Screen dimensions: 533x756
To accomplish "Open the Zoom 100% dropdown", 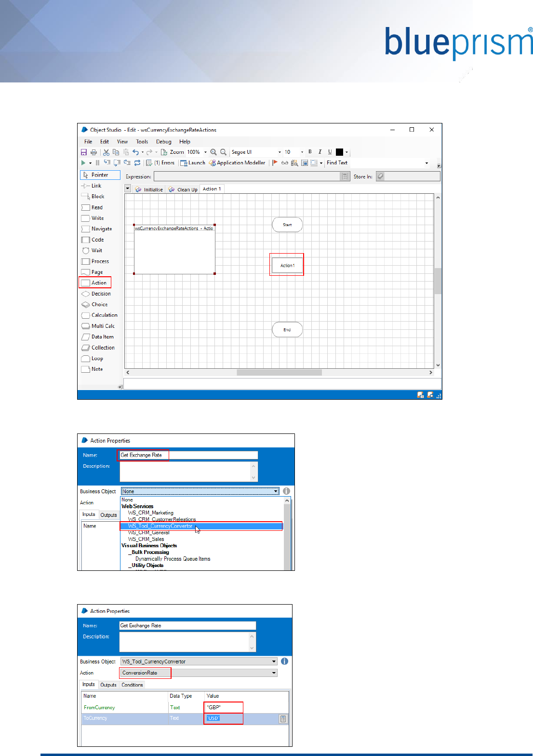I will click(206, 152).
